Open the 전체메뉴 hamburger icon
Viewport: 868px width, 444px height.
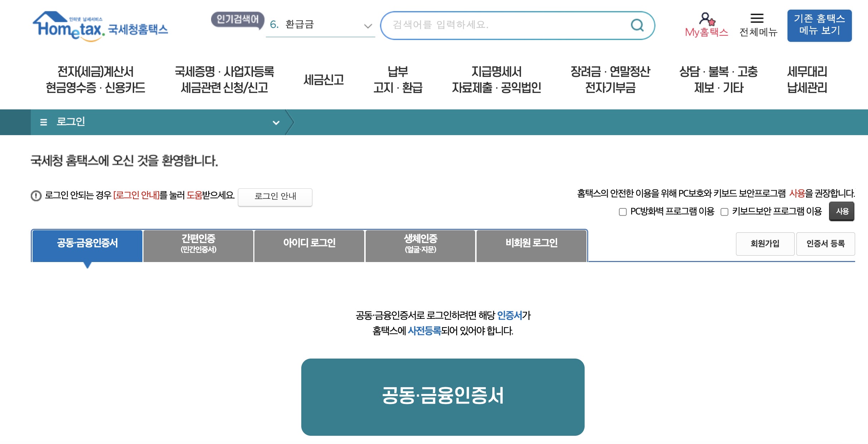(757, 18)
